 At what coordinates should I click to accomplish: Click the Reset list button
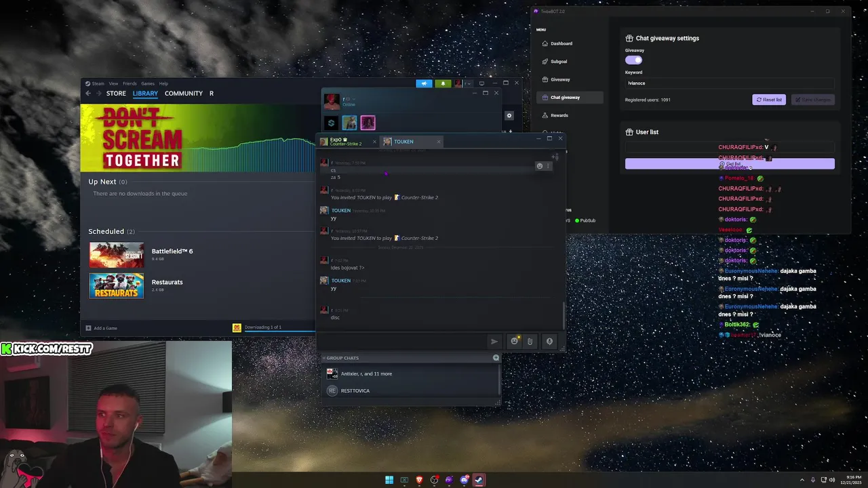(x=769, y=100)
